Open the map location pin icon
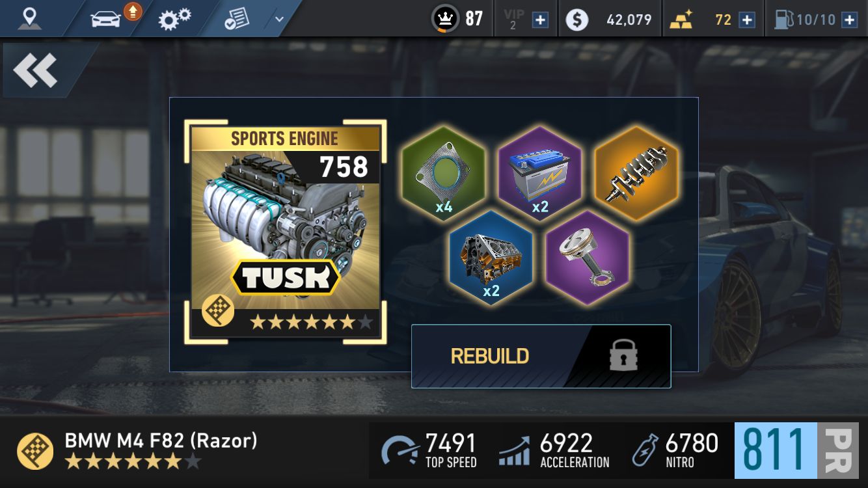 pos(29,18)
